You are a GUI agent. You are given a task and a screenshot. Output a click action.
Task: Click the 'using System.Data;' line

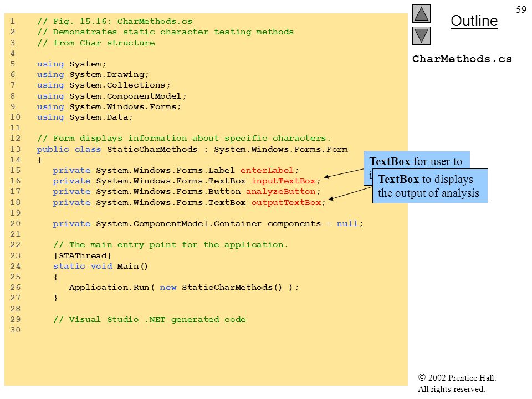pos(85,117)
